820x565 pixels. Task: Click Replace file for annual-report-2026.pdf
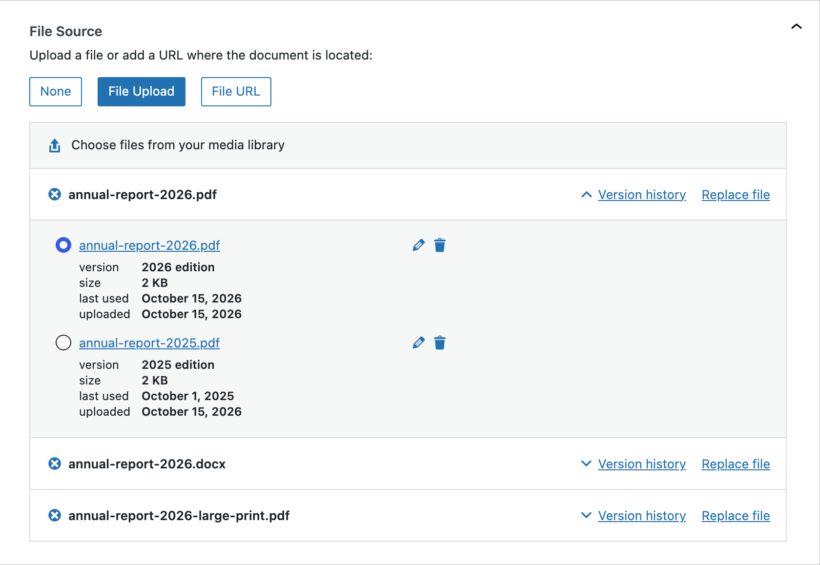tap(736, 195)
